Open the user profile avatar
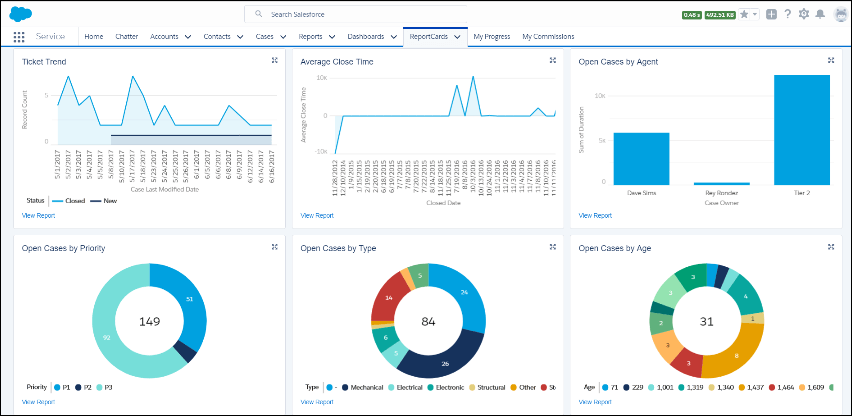The image size is (852, 416). [840, 14]
